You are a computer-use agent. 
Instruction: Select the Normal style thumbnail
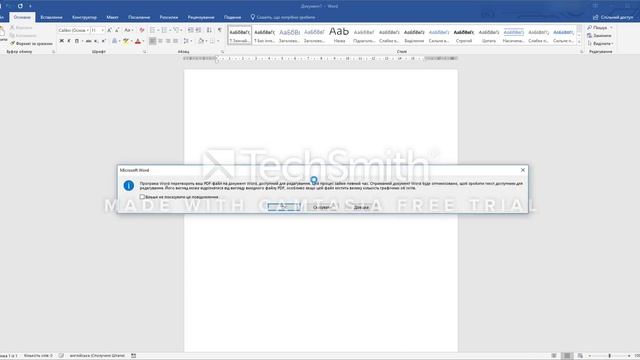[239, 35]
